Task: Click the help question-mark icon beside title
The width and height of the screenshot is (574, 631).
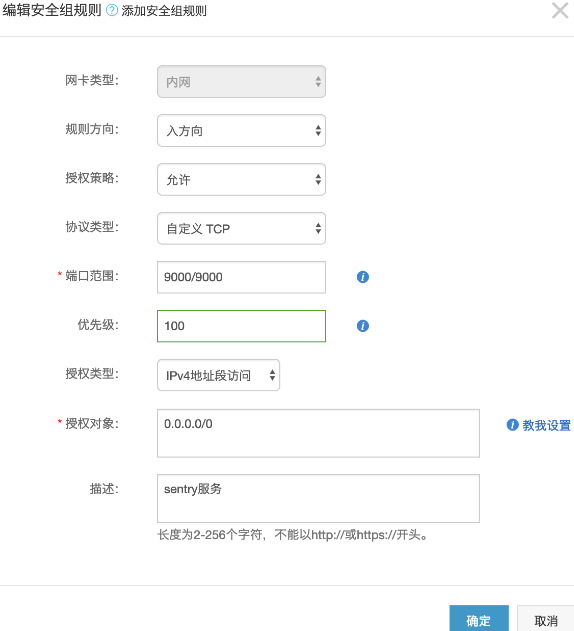Action: [x=111, y=10]
